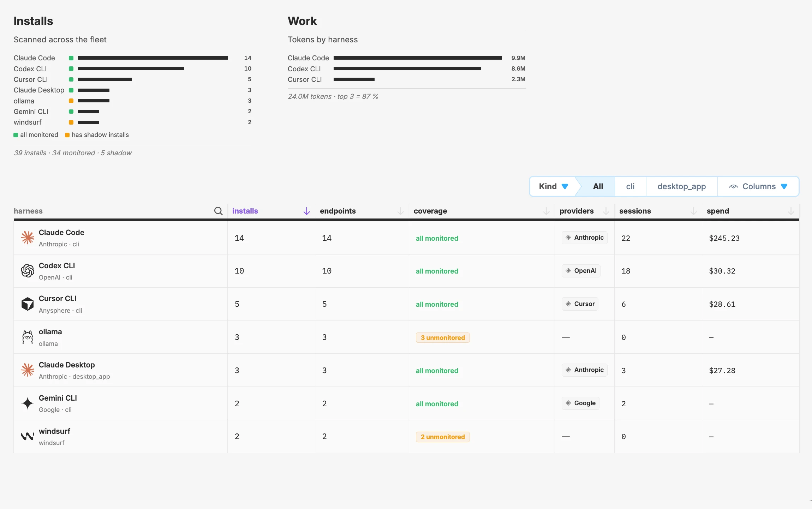This screenshot has width=812, height=509.
Task: Click the providers column sort arrow
Action: [606, 211]
